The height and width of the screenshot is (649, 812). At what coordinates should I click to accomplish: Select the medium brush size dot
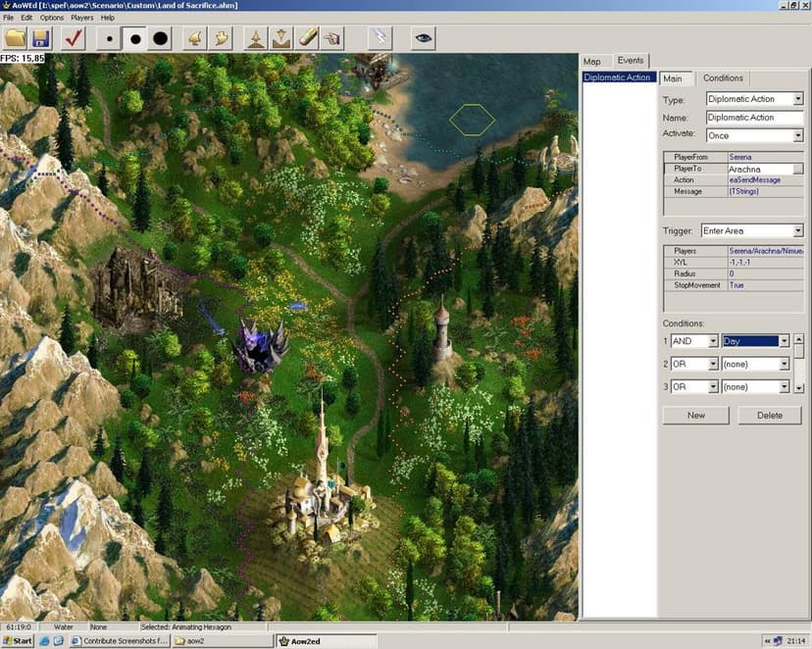(x=135, y=38)
